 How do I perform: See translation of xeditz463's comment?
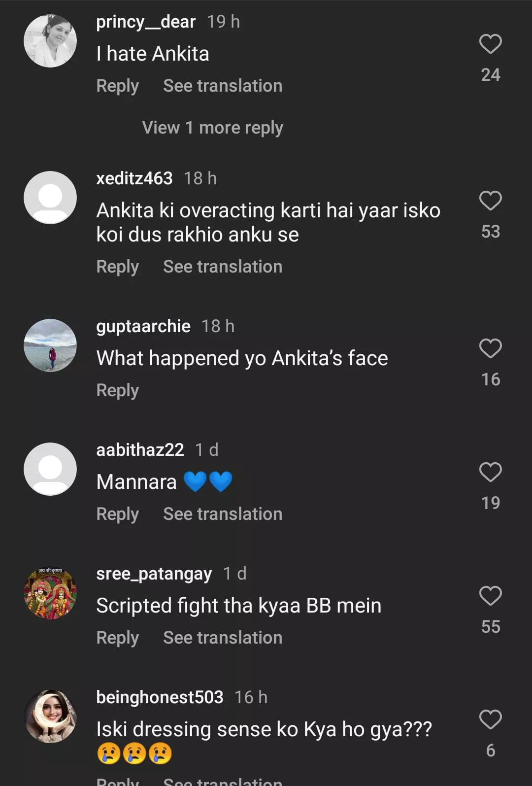pos(223,267)
